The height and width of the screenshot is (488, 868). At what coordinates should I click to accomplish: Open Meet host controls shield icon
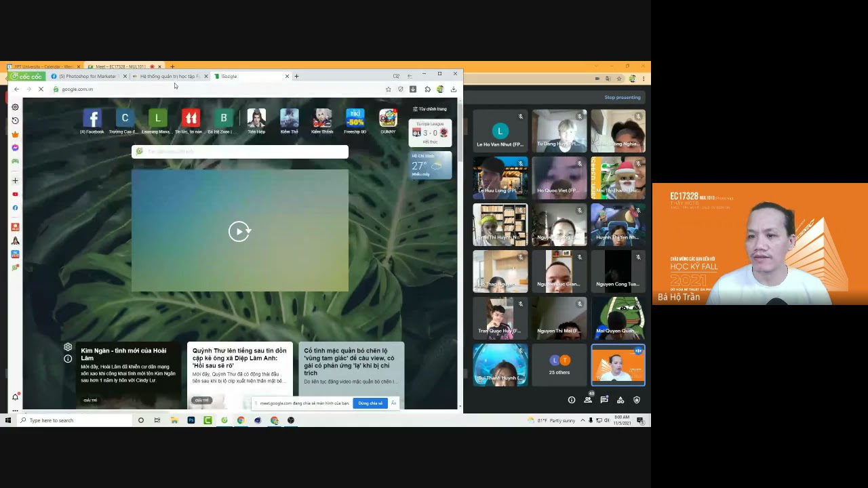click(x=637, y=400)
